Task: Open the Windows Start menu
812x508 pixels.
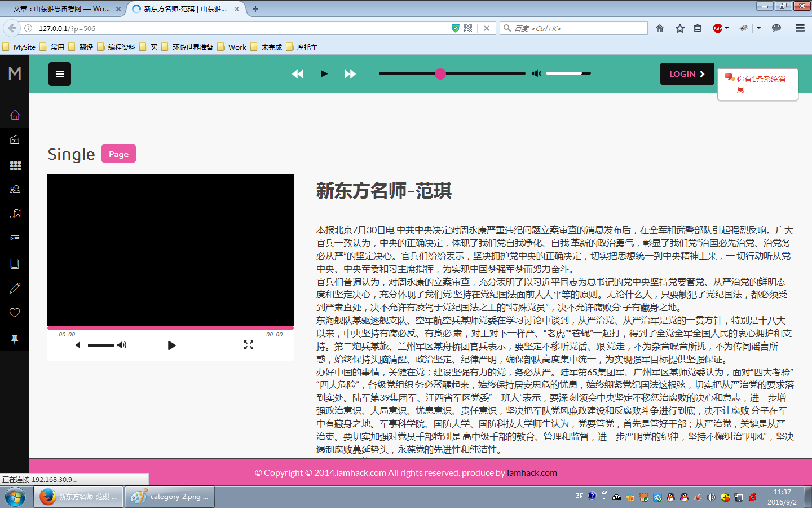Action: tap(15, 497)
